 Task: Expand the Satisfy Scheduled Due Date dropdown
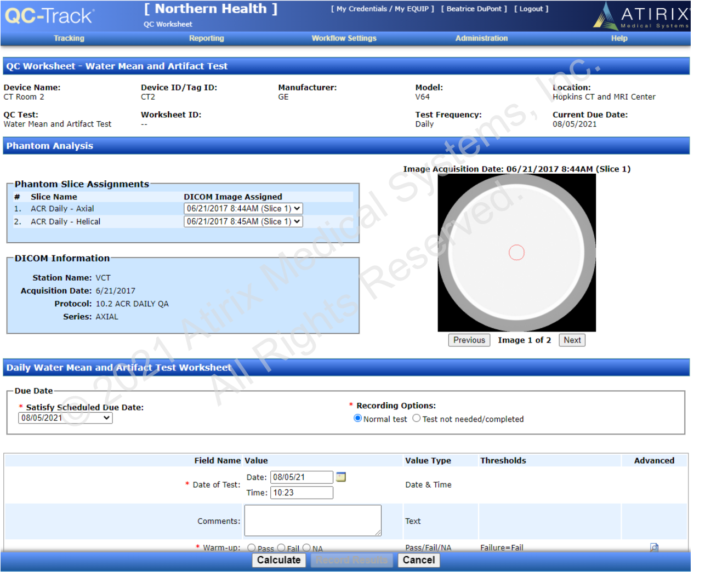click(65, 418)
